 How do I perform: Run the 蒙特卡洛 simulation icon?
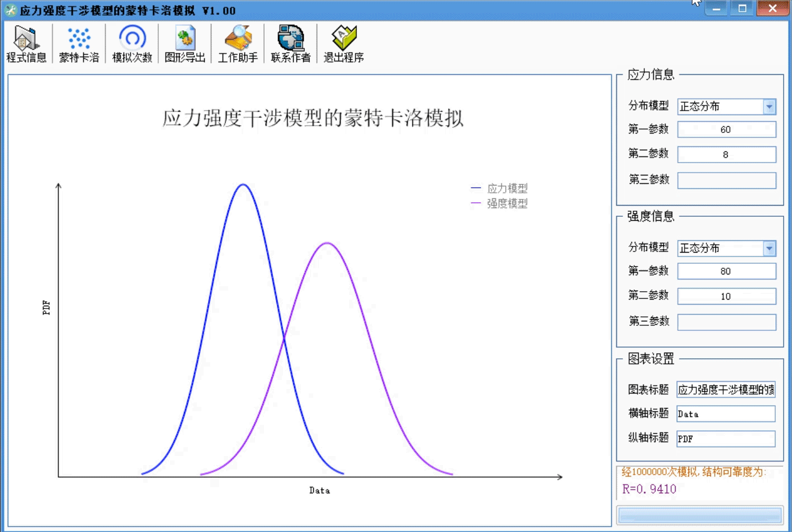(x=79, y=44)
